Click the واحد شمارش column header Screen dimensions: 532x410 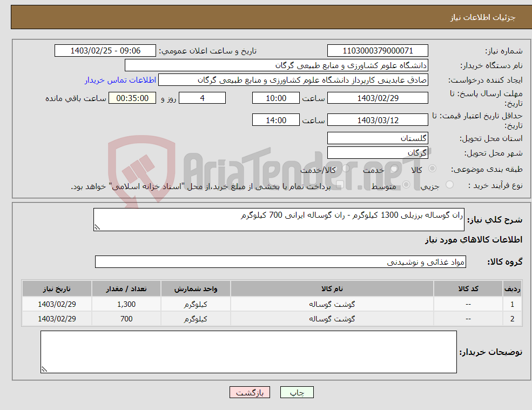pos(196,288)
